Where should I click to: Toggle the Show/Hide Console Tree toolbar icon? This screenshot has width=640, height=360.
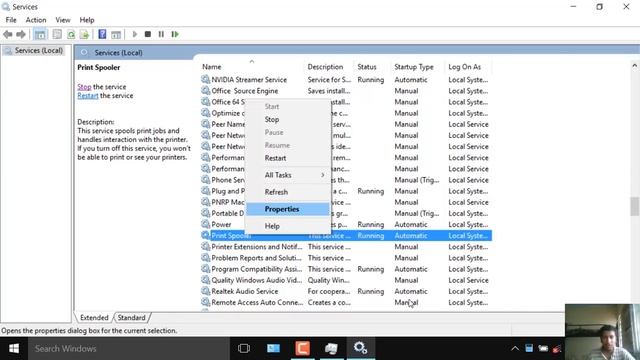(x=40, y=35)
